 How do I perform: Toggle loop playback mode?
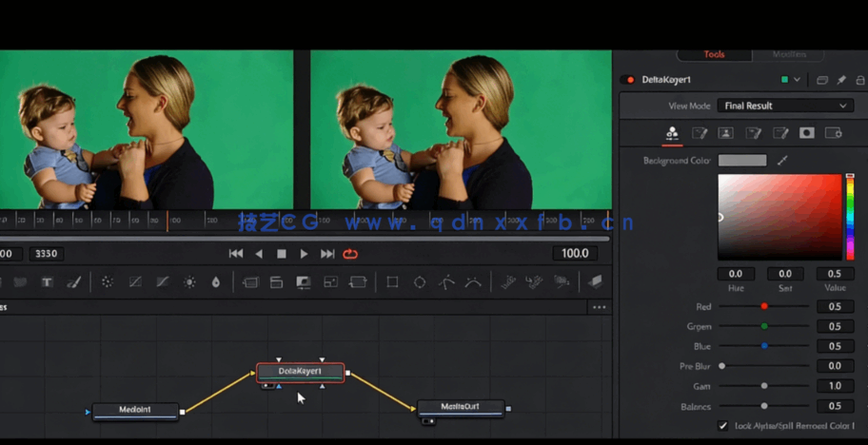coord(350,254)
